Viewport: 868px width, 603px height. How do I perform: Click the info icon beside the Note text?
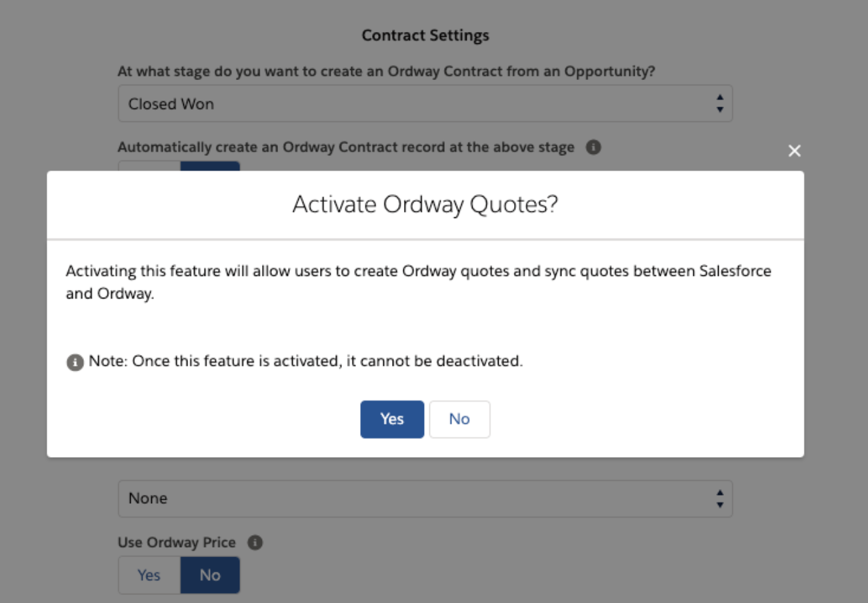point(75,362)
